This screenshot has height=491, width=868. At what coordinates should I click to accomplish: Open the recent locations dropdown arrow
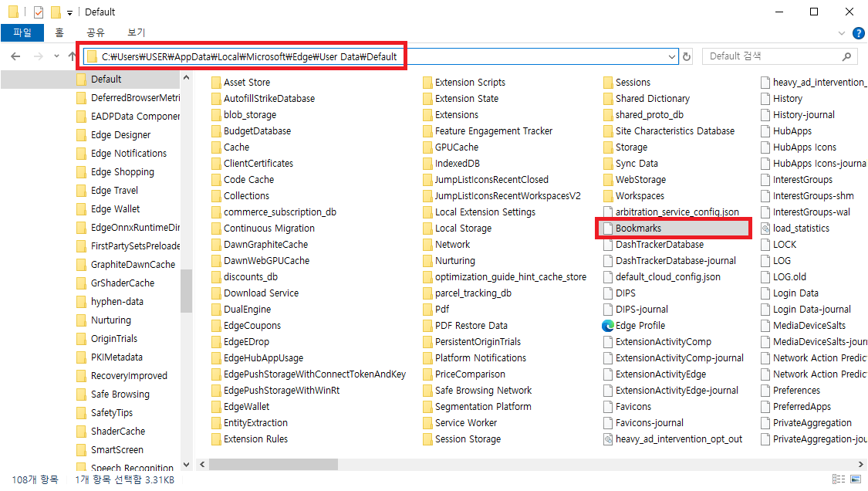pyautogui.click(x=56, y=56)
